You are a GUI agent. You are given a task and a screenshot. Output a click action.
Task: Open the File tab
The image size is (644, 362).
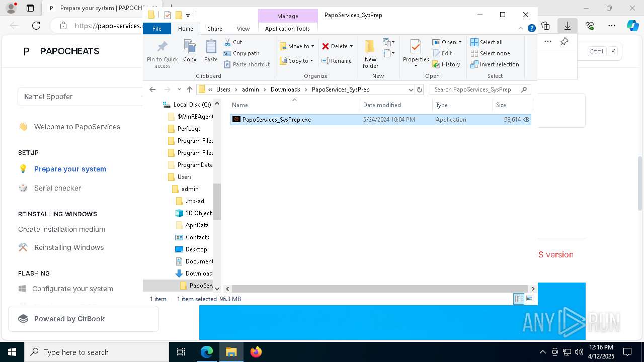pyautogui.click(x=157, y=29)
